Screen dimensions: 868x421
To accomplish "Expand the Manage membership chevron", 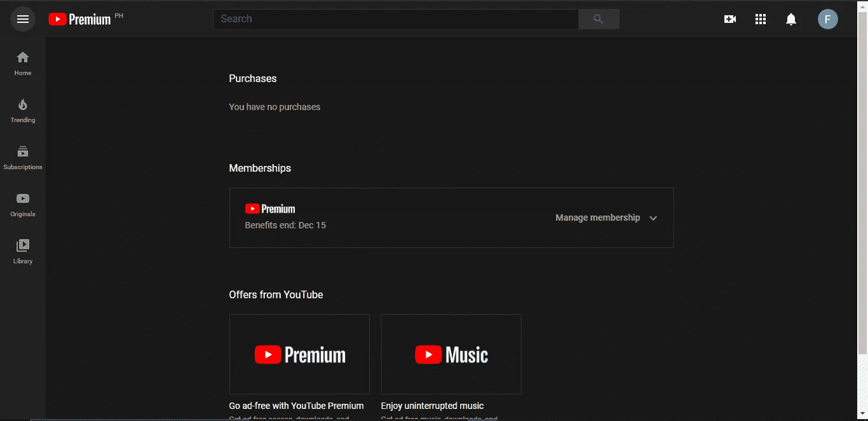I will point(653,218).
